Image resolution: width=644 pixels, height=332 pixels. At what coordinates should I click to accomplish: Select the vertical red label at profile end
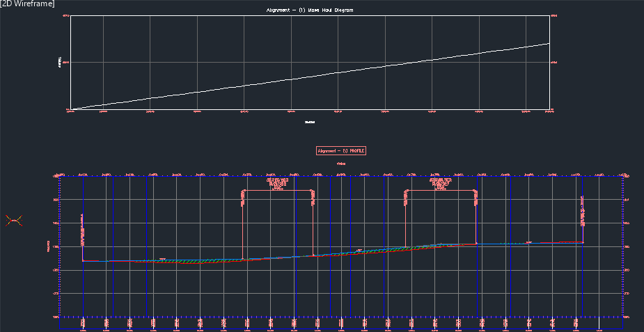tap(582, 212)
